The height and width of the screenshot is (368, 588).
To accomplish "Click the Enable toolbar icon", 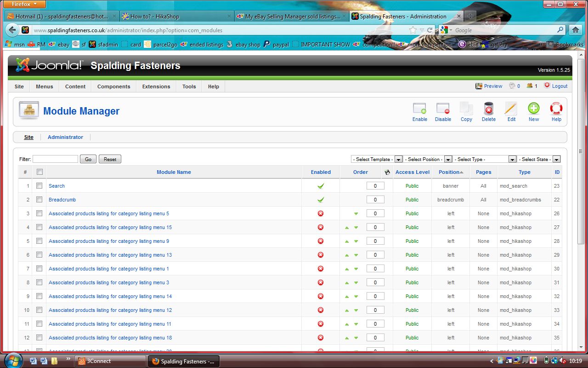I will [419, 109].
